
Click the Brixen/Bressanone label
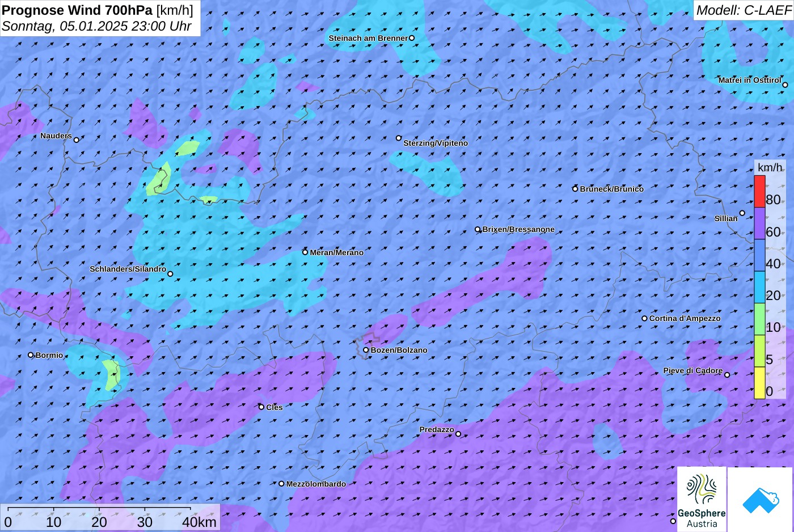(518, 229)
